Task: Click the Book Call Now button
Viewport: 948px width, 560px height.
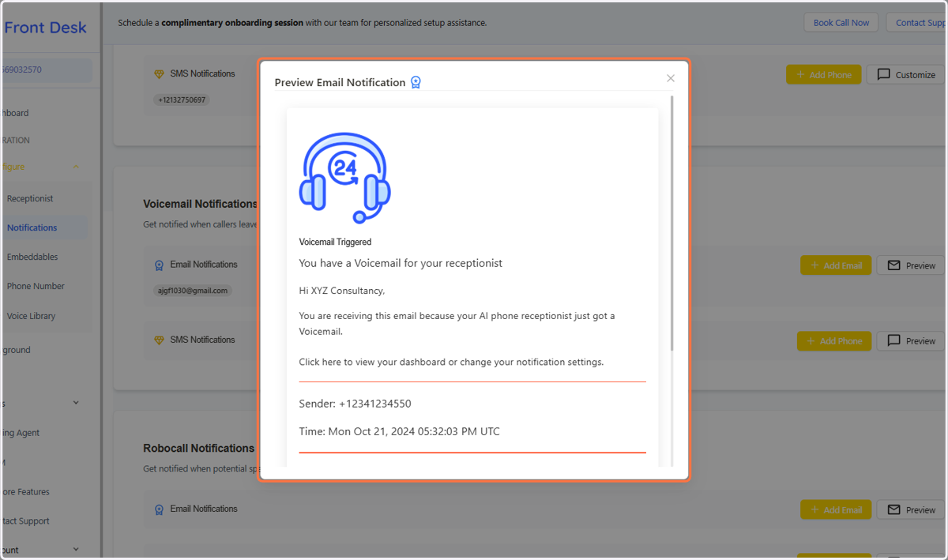Action: tap(841, 22)
